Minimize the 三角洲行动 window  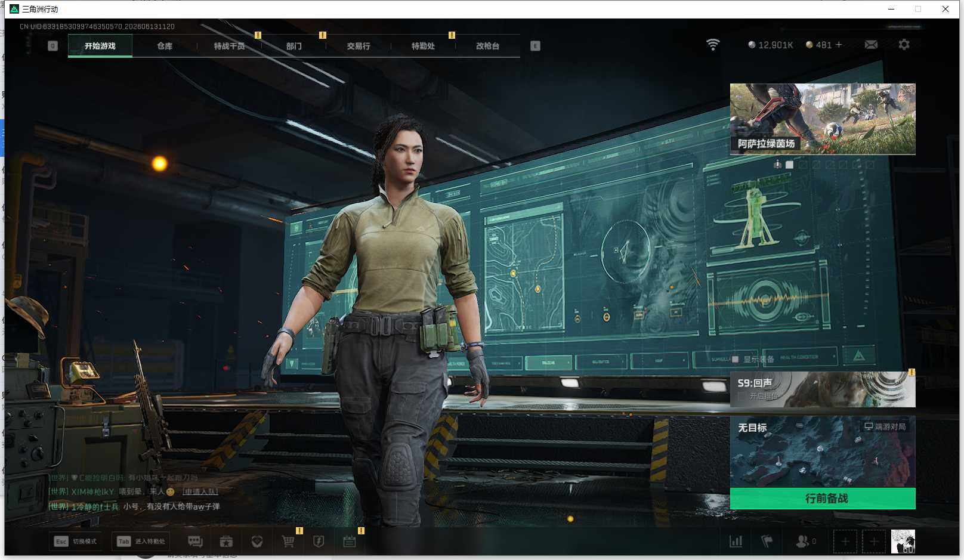[x=891, y=9]
